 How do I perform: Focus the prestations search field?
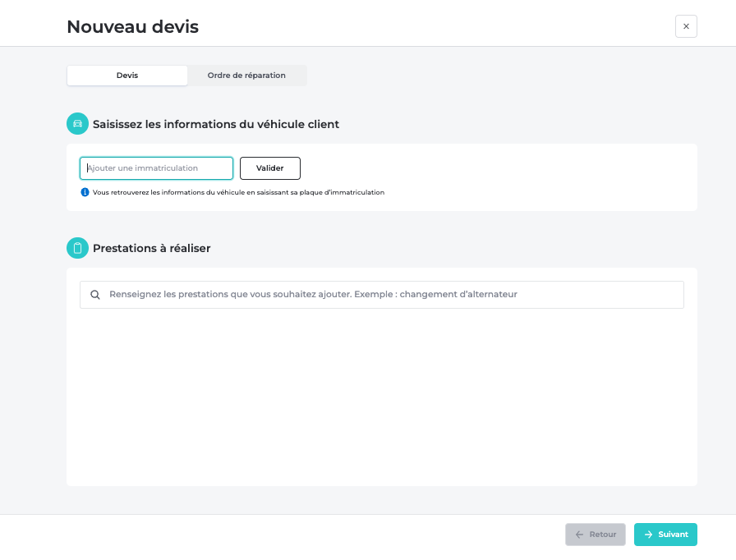click(x=382, y=295)
